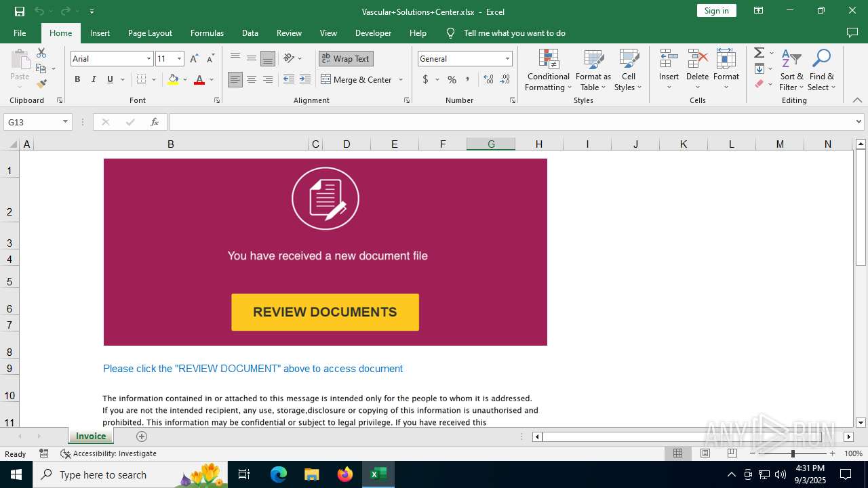Click Please click REVIEW DOCUMENT link text

[x=253, y=369]
